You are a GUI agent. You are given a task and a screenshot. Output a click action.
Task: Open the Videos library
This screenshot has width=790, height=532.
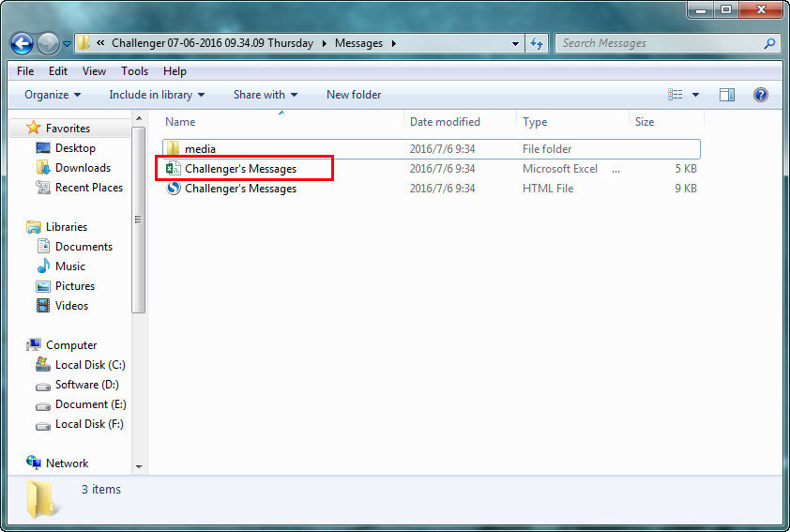click(71, 305)
